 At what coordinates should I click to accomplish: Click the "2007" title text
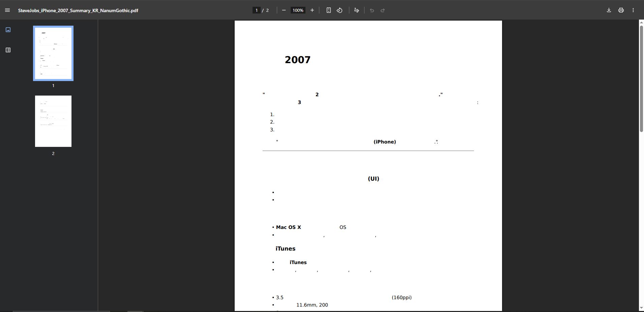tap(298, 60)
